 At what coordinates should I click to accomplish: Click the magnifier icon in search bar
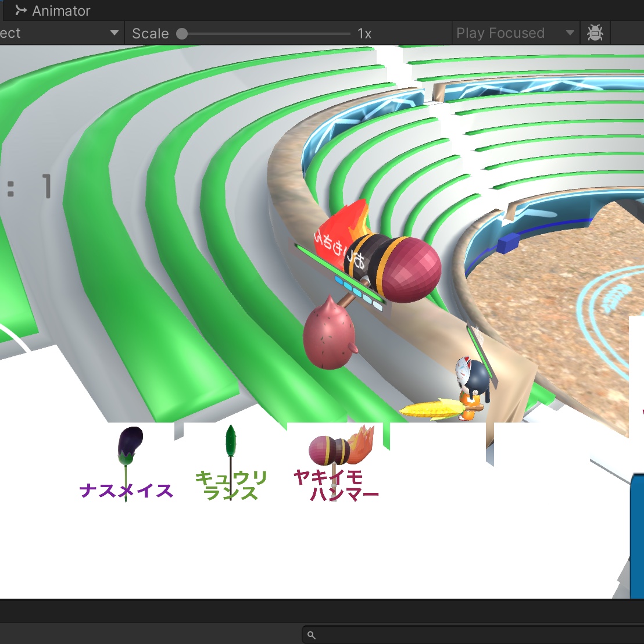click(312, 635)
